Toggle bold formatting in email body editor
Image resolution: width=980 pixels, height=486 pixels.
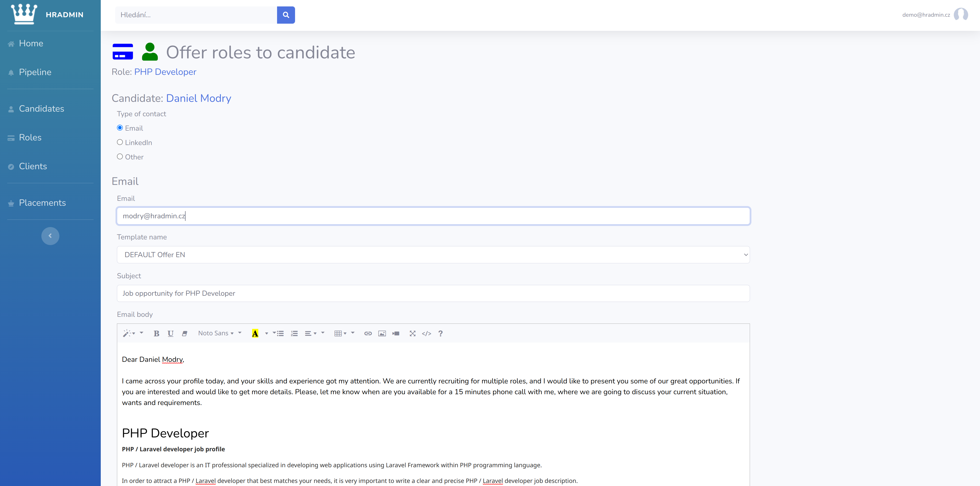[156, 334]
